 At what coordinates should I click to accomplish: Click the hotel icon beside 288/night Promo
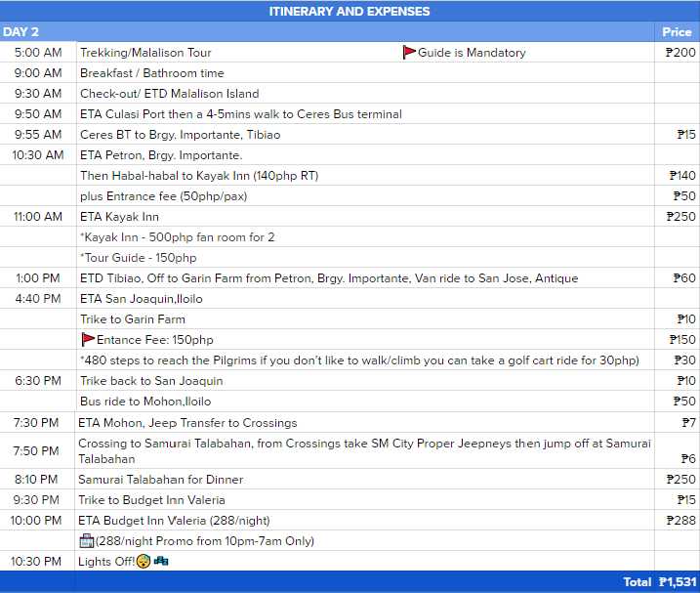pyautogui.click(x=86, y=540)
